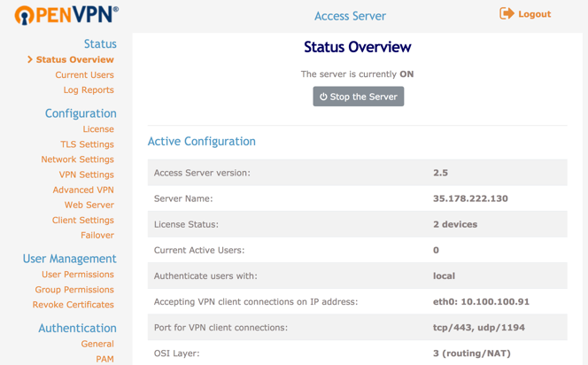The width and height of the screenshot is (588, 365).
Task: Open the Revoke Certificates page
Action: click(73, 305)
